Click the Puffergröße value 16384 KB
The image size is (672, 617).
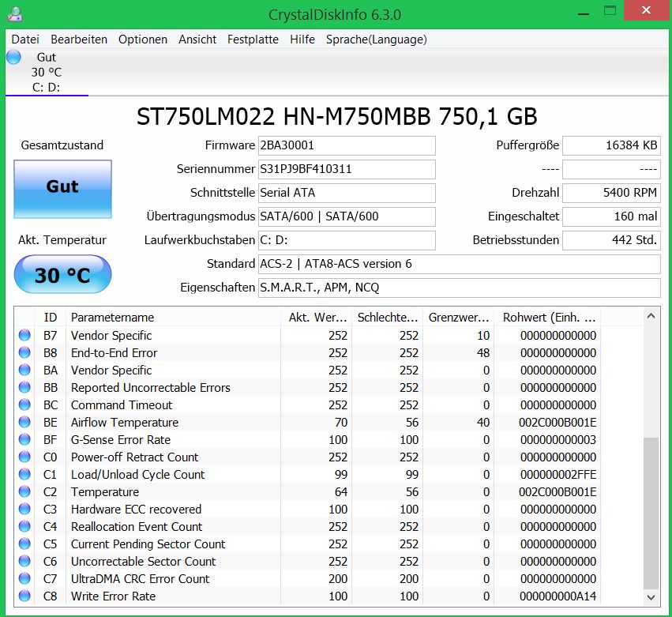click(x=611, y=145)
